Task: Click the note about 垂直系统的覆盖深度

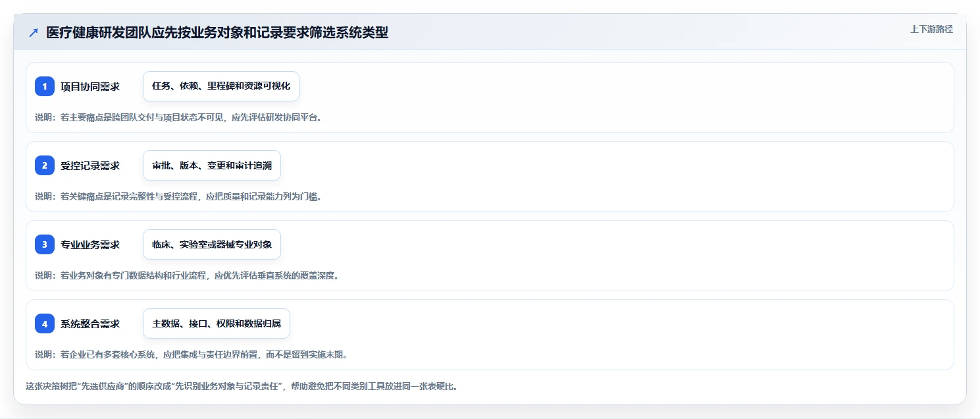Action: point(187,275)
